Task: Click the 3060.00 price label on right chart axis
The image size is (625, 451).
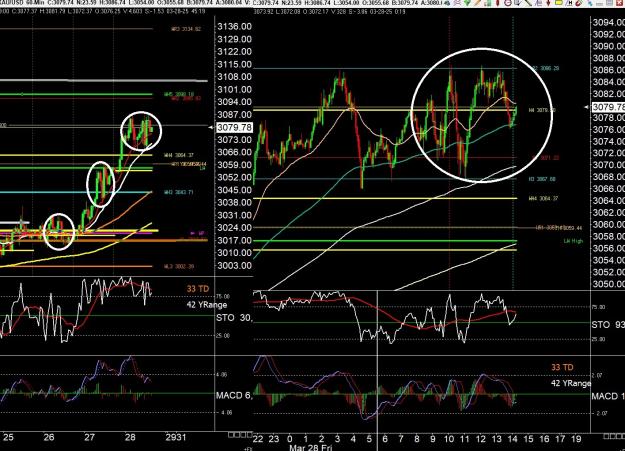Action: coord(609,225)
